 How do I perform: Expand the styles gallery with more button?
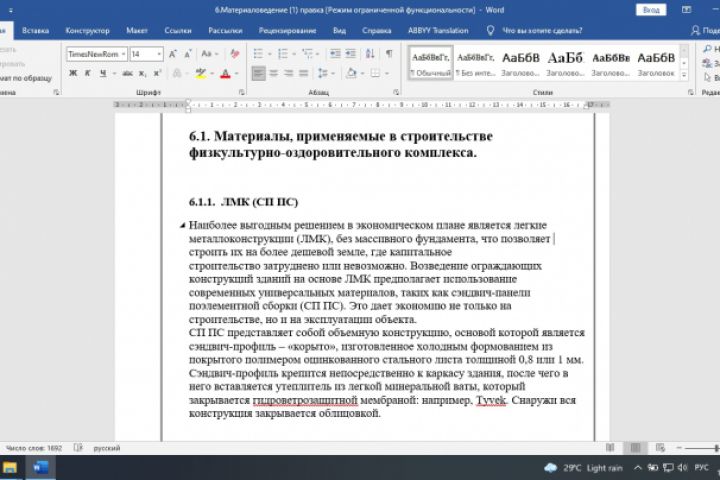click(x=684, y=74)
